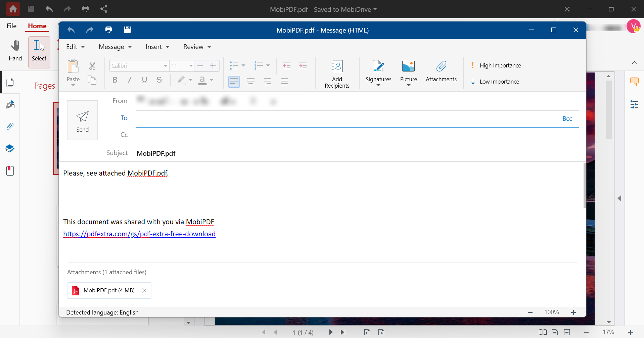Click the home icon in title bar
This screenshot has width=644, height=338.
click(13, 9)
